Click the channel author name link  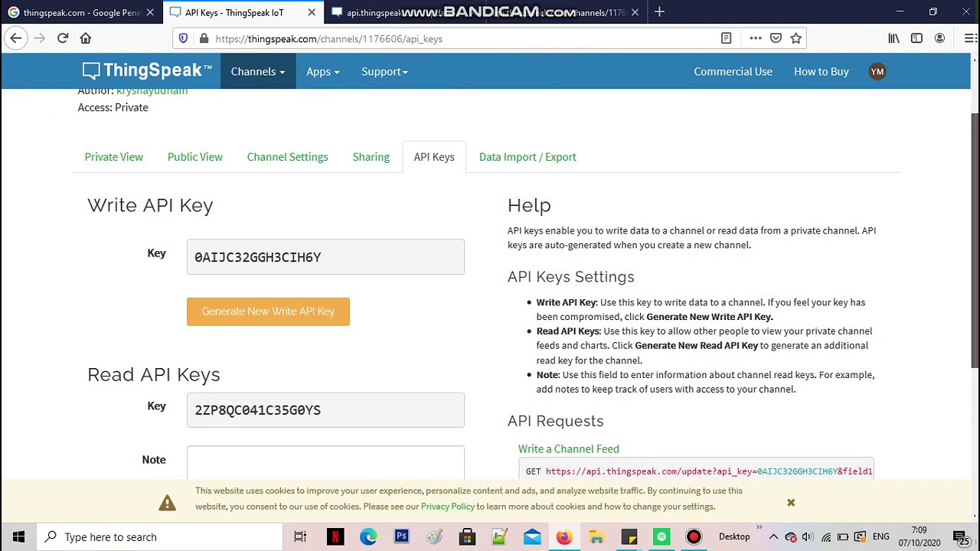point(152,91)
